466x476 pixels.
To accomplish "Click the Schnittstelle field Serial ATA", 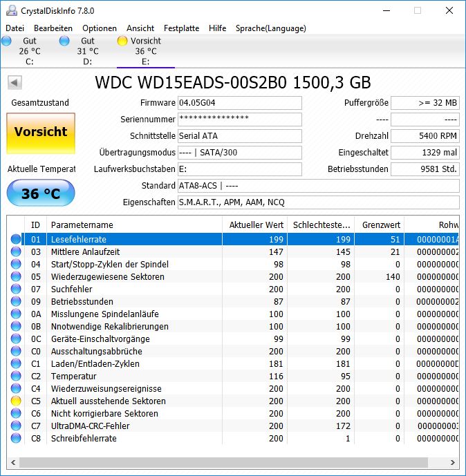I will tap(240, 136).
